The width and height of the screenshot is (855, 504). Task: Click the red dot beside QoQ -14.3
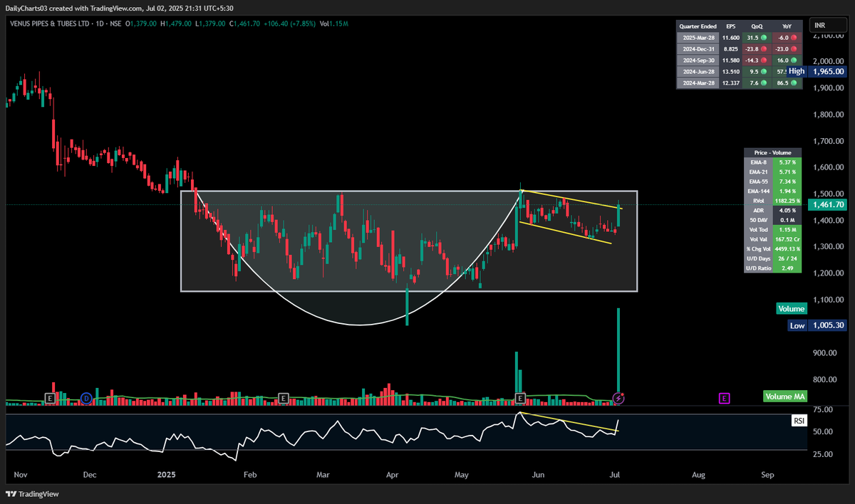tap(763, 61)
